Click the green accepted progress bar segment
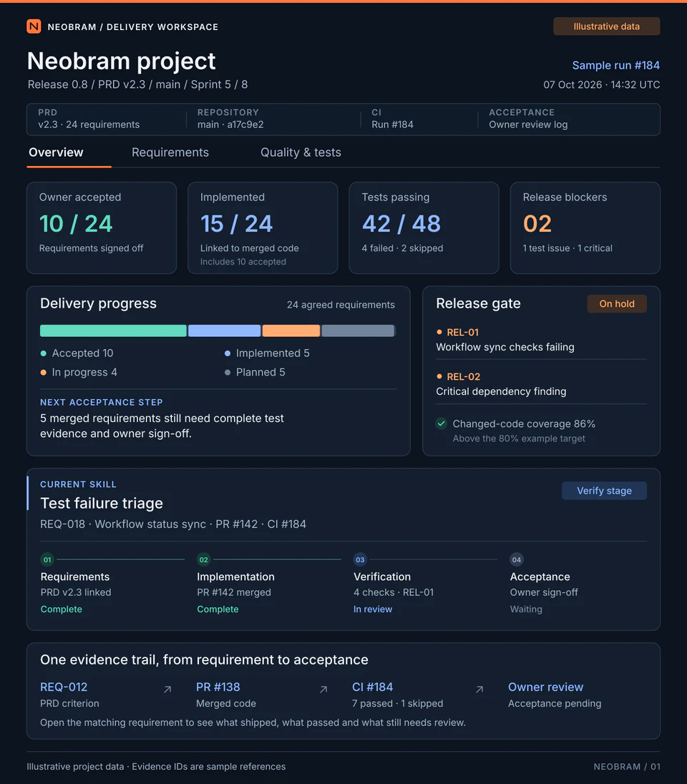 click(113, 330)
